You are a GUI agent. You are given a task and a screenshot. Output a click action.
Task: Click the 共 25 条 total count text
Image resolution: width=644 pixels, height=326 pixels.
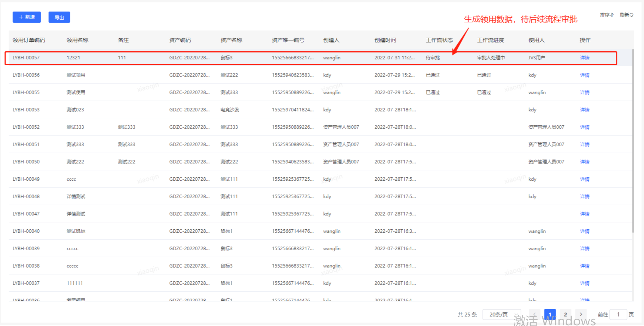tap(467, 315)
